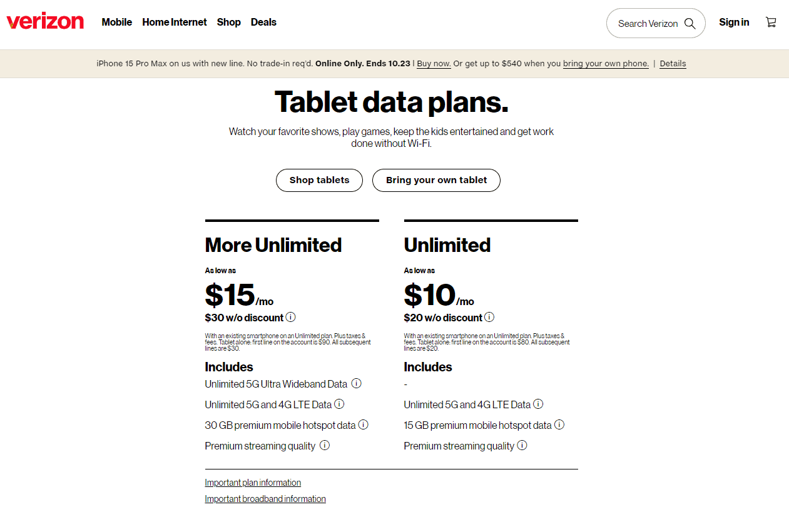
Task: Click Bring your own tablet button
Action: (x=436, y=180)
